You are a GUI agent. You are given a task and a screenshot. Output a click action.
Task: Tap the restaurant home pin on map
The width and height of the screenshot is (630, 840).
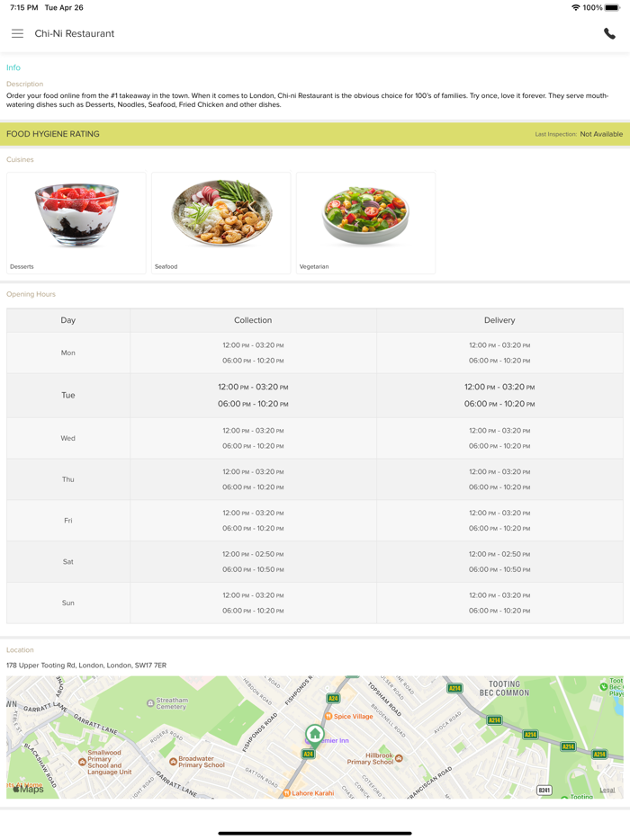[x=315, y=735]
